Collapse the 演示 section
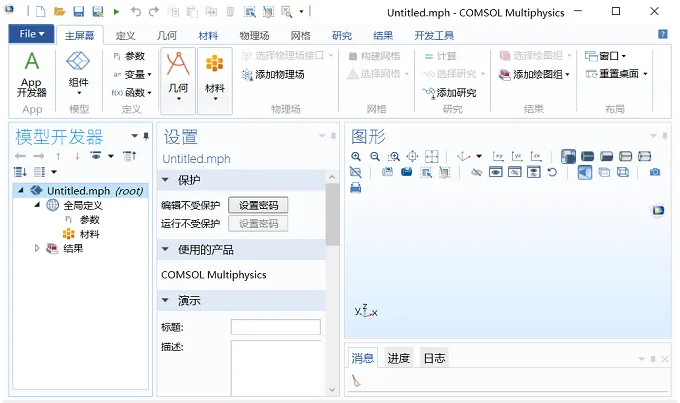The image size is (680, 403). point(165,300)
